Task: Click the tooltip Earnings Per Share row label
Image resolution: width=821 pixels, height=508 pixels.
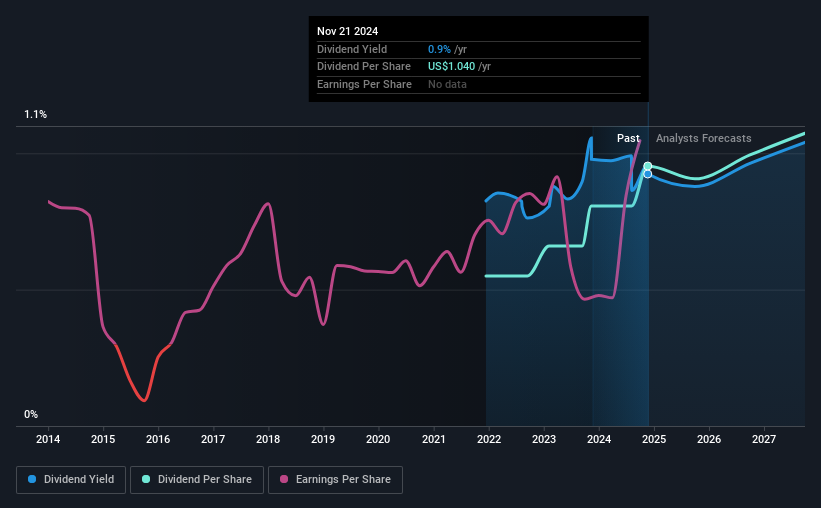Action: click(364, 84)
